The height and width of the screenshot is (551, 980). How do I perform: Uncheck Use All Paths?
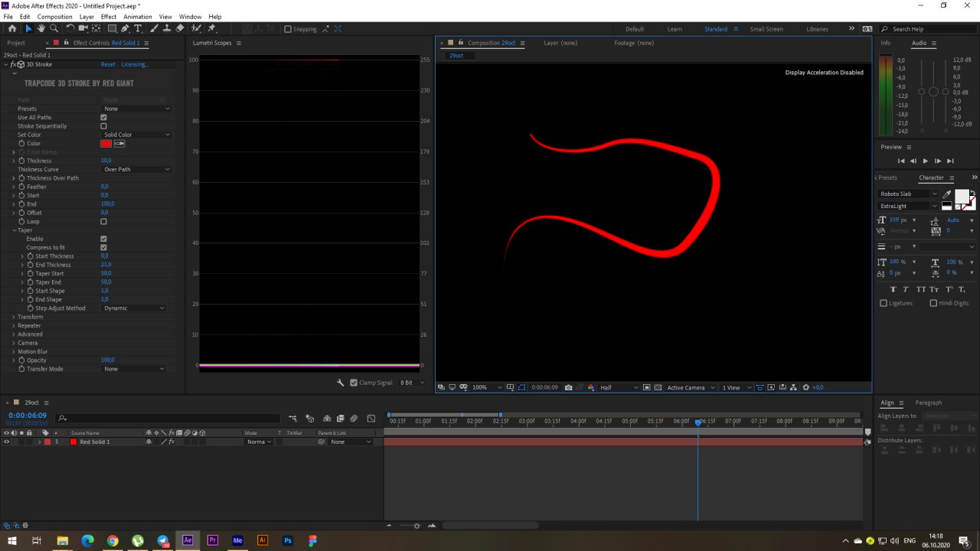[x=103, y=117]
